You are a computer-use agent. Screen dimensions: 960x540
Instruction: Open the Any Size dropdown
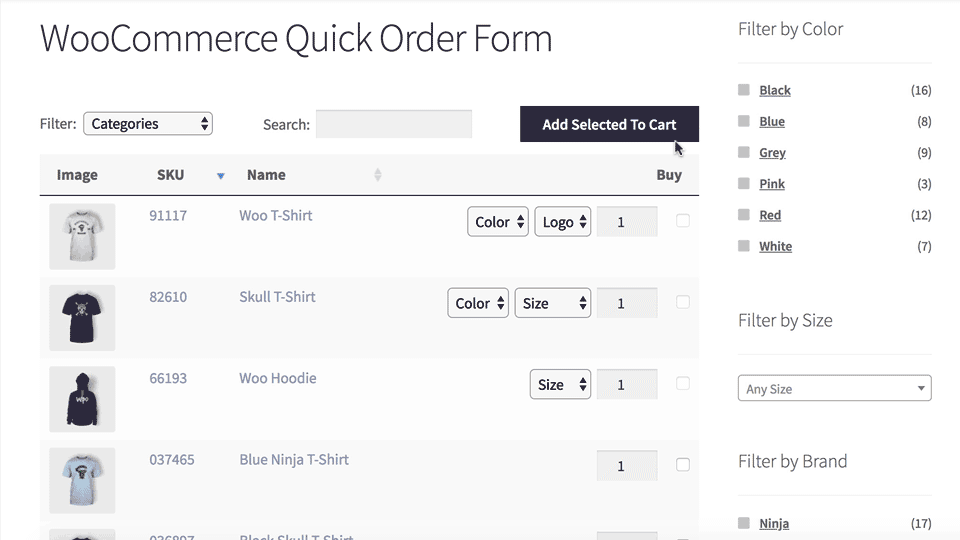tap(834, 388)
